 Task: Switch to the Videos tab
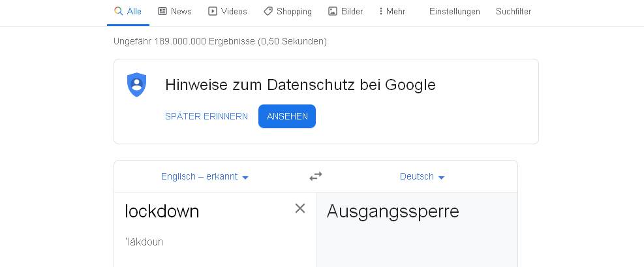point(228,11)
